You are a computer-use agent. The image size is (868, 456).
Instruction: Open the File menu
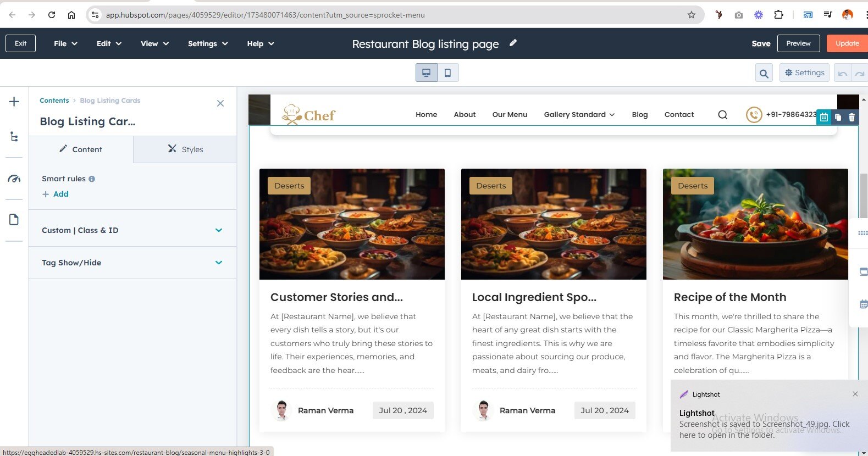pos(65,43)
